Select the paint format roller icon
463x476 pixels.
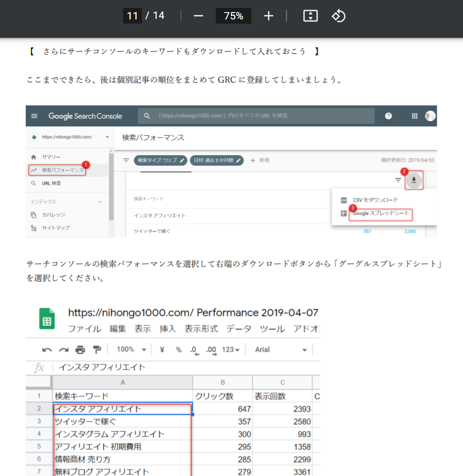(x=96, y=350)
